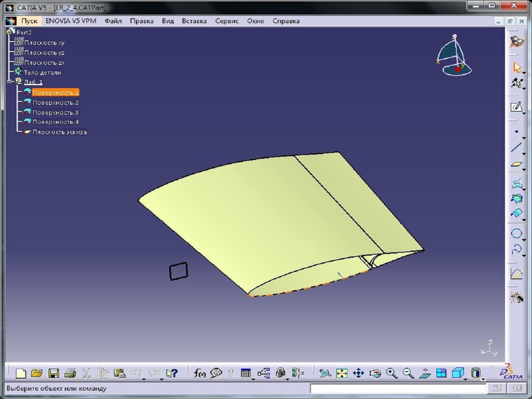Viewport: 532px width, 399px height.
Task: Click the Fit All In view icon
Action: click(x=342, y=373)
